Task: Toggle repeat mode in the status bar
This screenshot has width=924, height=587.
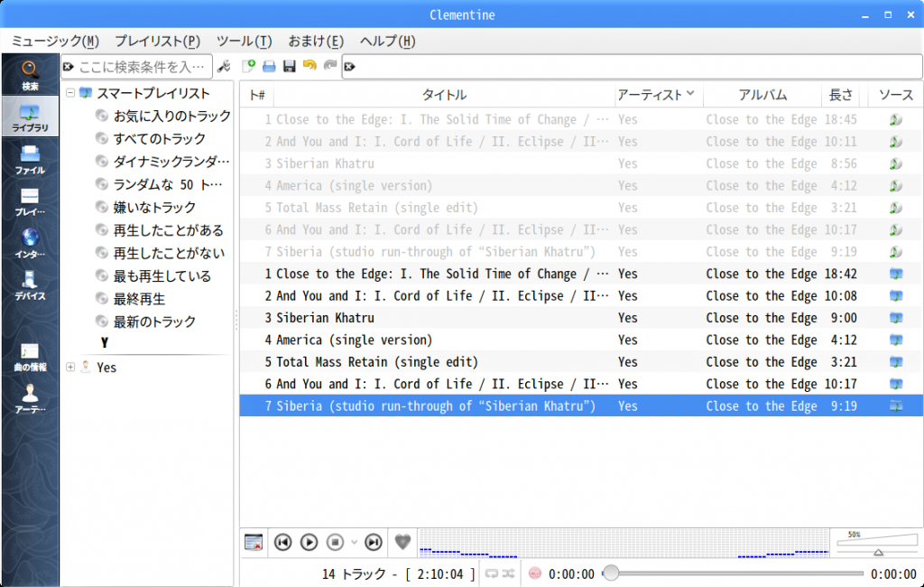Action: [x=492, y=573]
